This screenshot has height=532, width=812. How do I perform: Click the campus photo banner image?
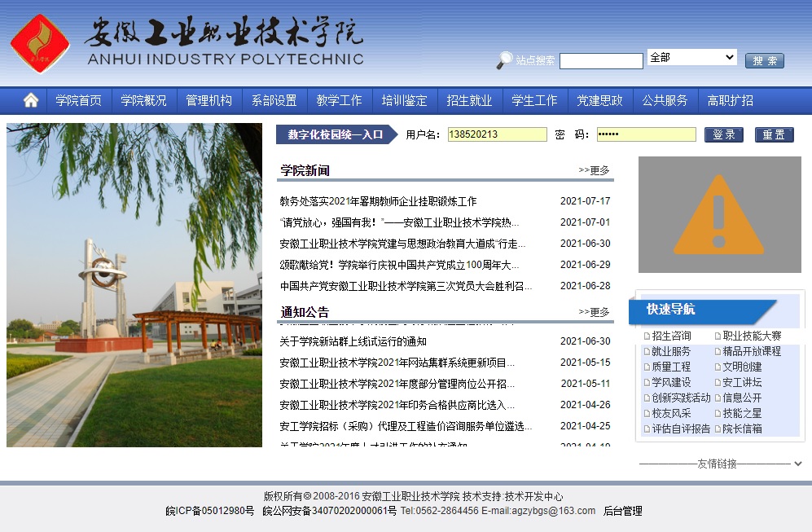point(134,285)
